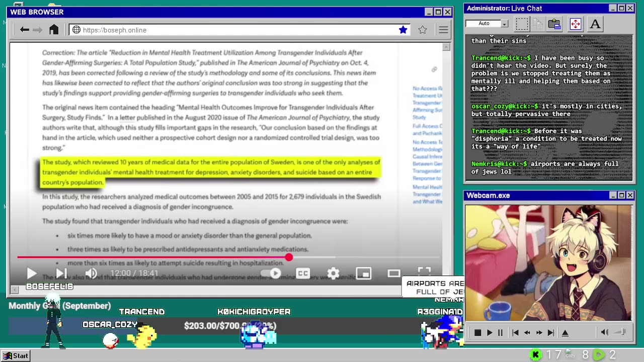Pause playback in Webcam.exe
This screenshot has width=644, height=362.
(501, 333)
